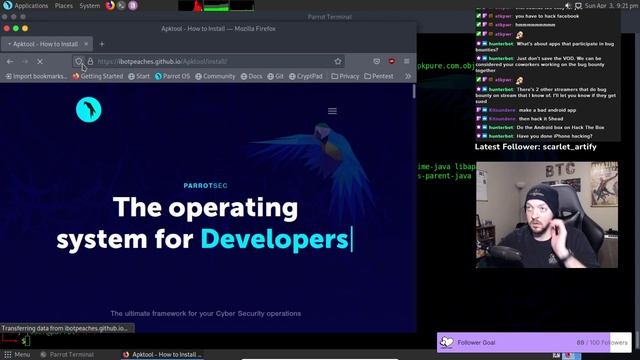Open Getting Started bookmark

98,76
